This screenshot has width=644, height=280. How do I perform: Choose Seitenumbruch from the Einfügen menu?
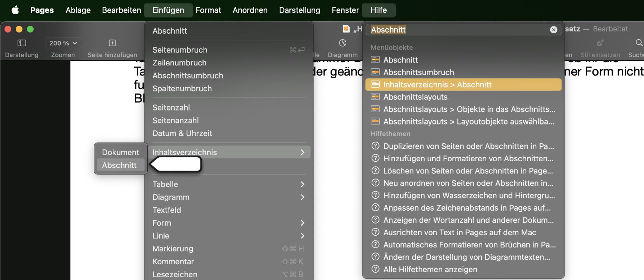(180, 50)
